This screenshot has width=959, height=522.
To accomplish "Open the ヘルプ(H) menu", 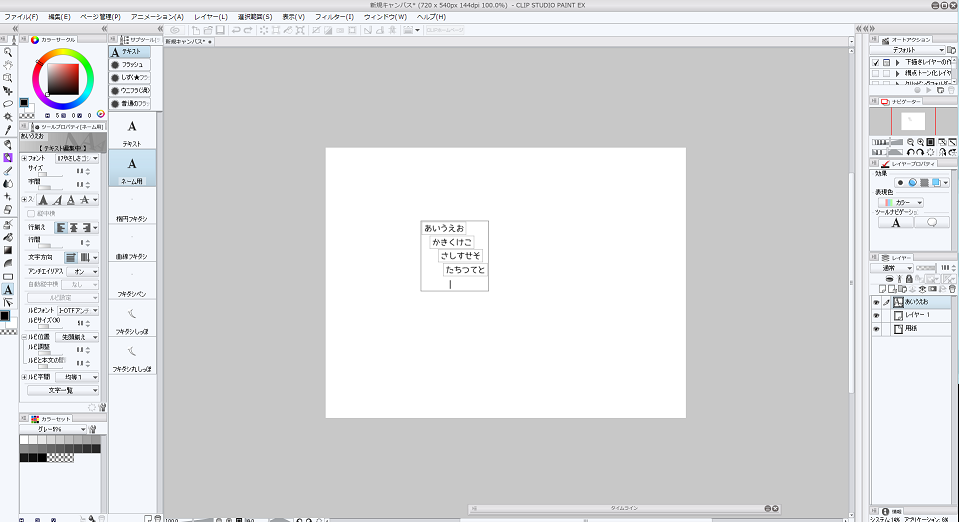I will click(x=431, y=17).
